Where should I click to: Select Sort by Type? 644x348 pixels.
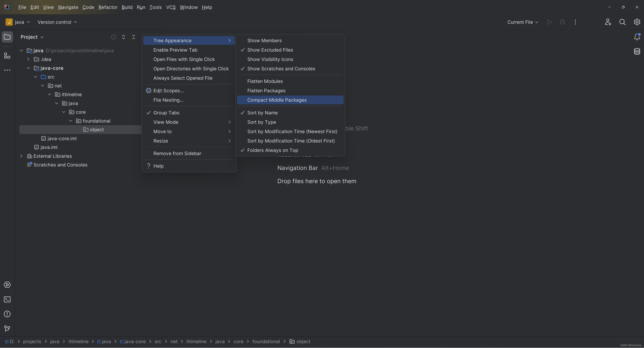pos(290,122)
